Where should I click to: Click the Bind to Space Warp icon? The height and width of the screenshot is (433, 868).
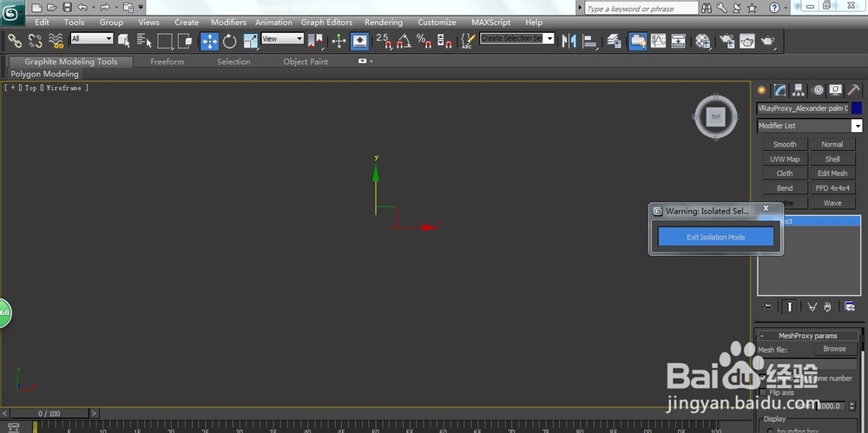click(56, 41)
